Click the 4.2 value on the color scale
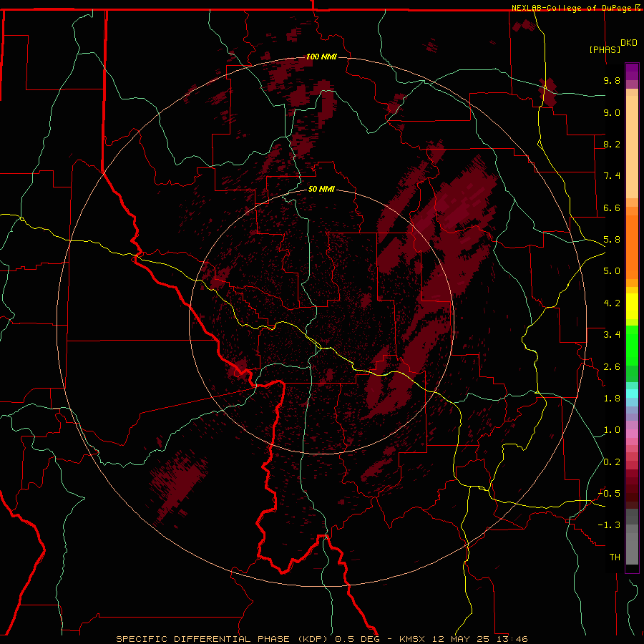The width and height of the screenshot is (644, 644). (612, 303)
